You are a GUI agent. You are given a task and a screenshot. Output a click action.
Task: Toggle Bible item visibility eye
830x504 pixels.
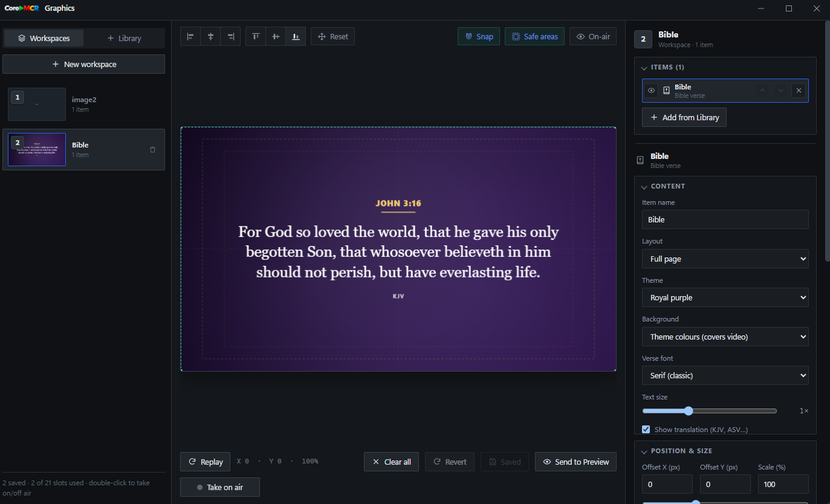click(x=651, y=91)
